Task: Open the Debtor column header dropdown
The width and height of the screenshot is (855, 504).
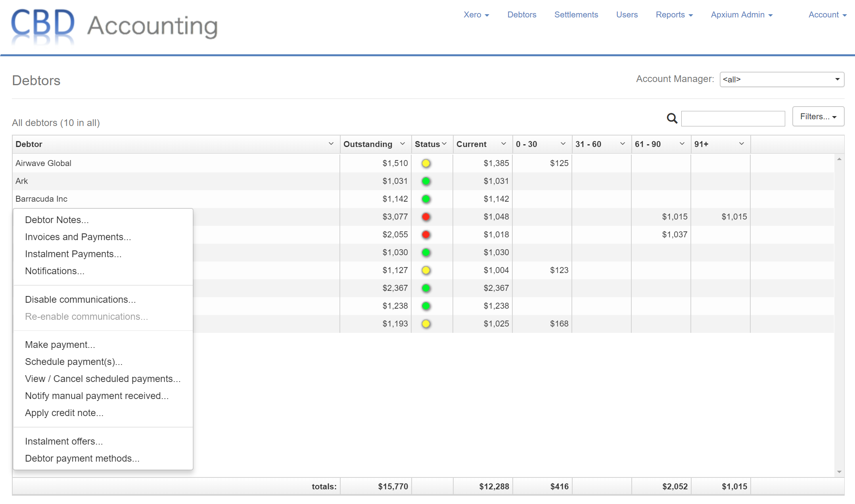Action: tap(331, 144)
